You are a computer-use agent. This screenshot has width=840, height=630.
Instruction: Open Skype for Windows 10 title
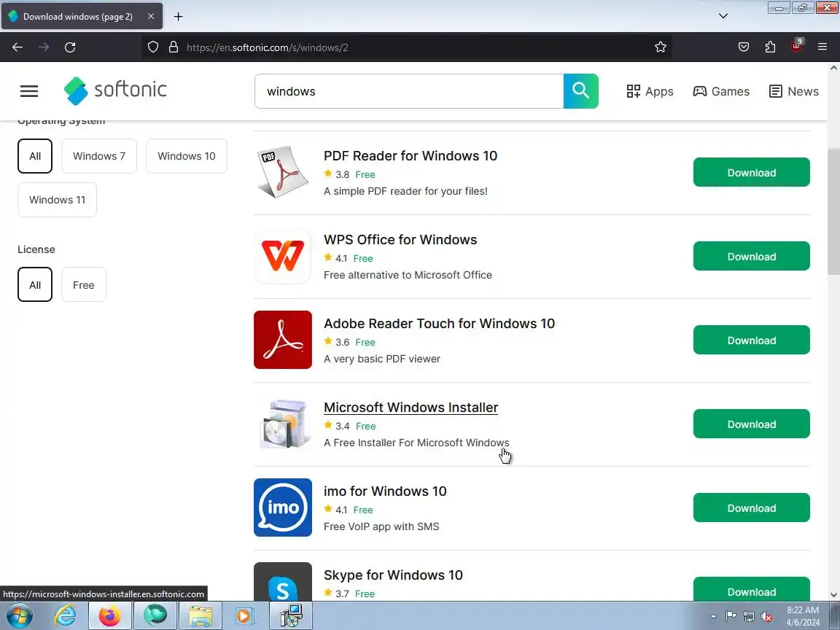[393, 575]
